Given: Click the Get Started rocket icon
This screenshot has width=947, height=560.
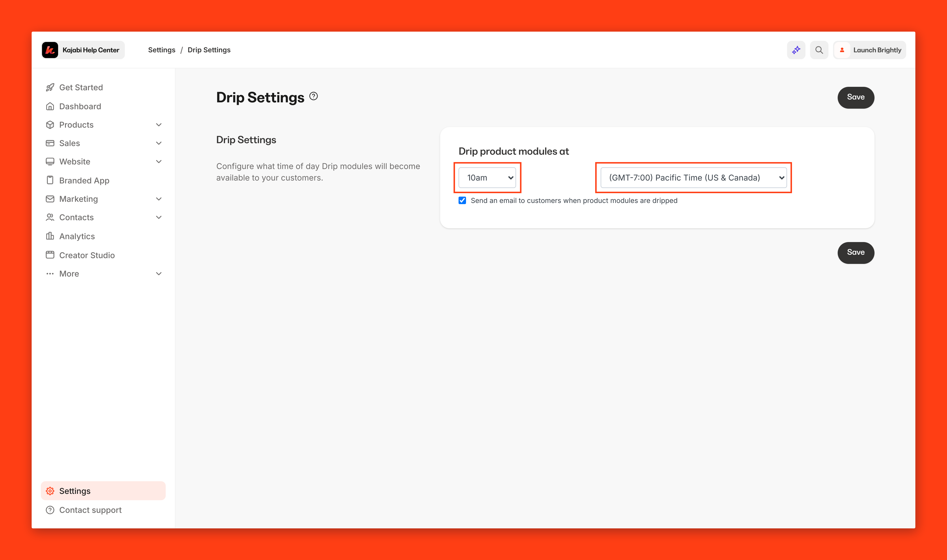Looking at the screenshot, I should point(50,88).
